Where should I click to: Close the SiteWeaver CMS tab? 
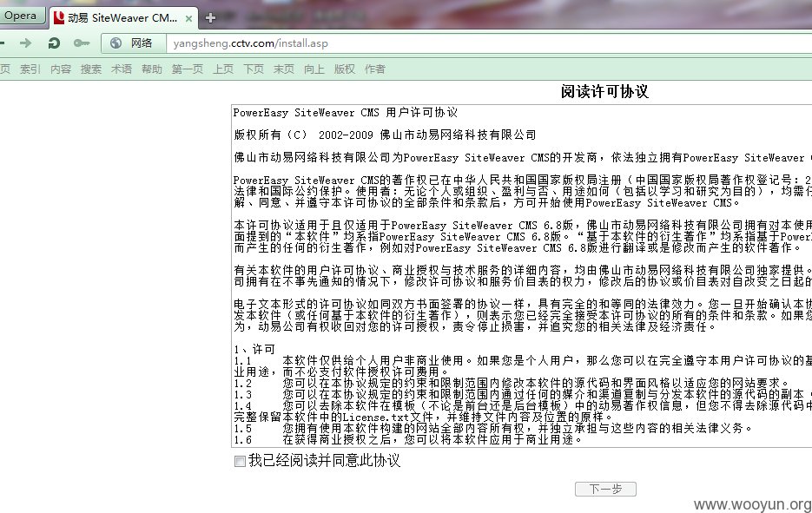click(x=189, y=18)
